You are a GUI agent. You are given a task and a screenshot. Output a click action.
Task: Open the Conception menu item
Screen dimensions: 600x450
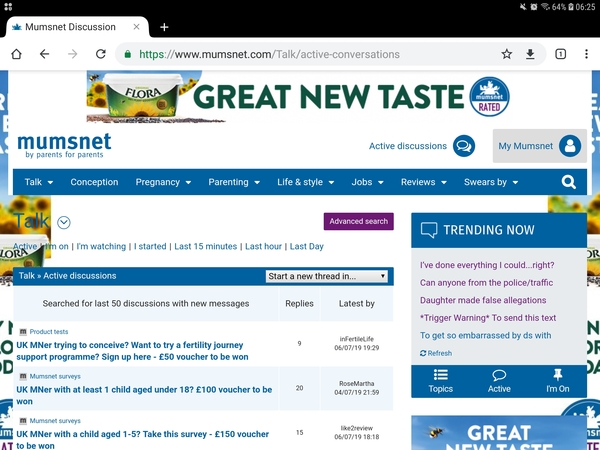click(94, 182)
